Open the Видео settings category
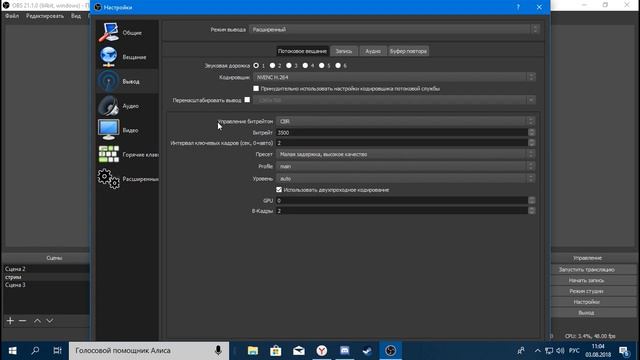 (127, 130)
